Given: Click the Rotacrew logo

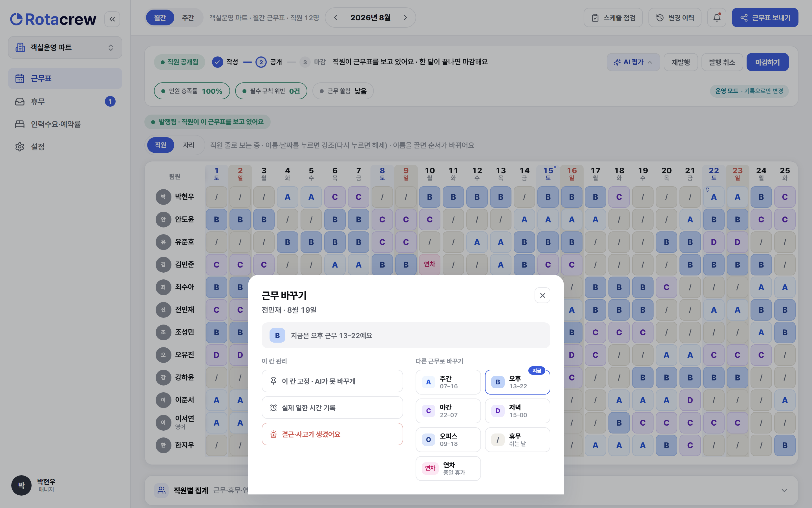Looking at the screenshot, I should coord(53,19).
